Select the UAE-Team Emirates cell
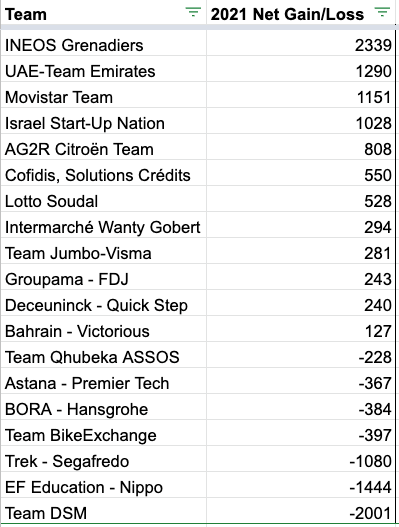This screenshot has width=399, height=527. click(x=103, y=69)
